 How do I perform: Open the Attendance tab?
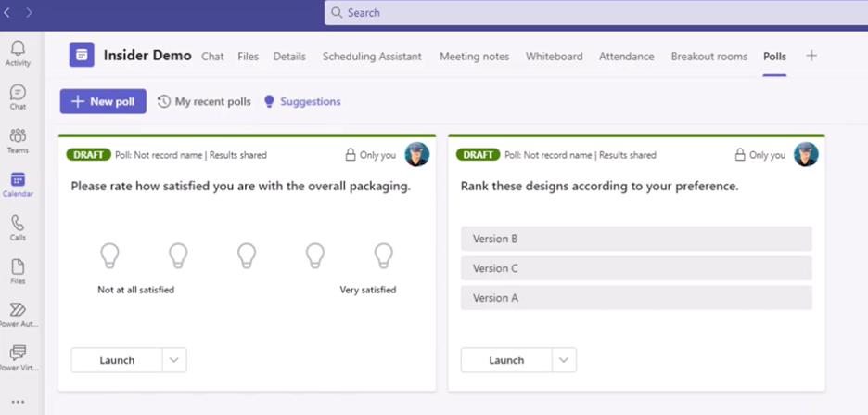(627, 56)
